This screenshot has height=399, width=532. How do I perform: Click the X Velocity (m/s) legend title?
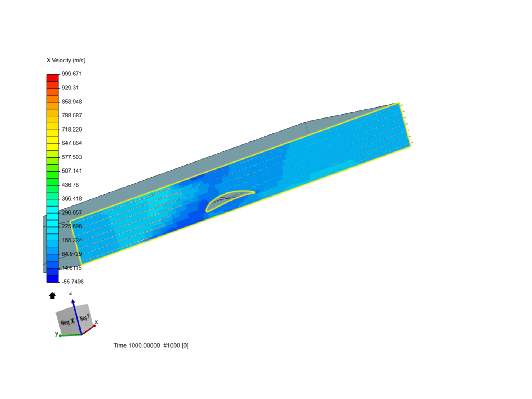(x=66, y=60)
